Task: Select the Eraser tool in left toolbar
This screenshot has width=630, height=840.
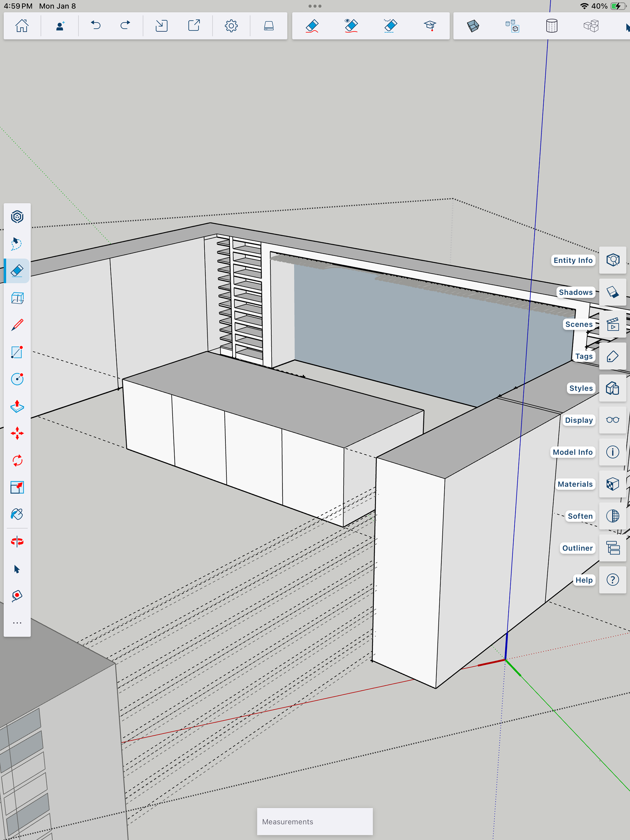Action: coord(17,271)
